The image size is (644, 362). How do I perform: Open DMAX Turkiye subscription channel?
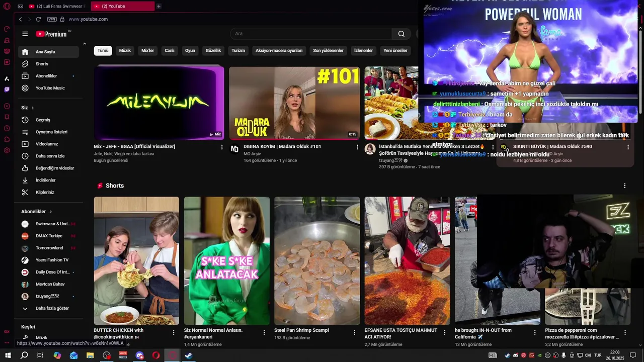pos(49,236)
